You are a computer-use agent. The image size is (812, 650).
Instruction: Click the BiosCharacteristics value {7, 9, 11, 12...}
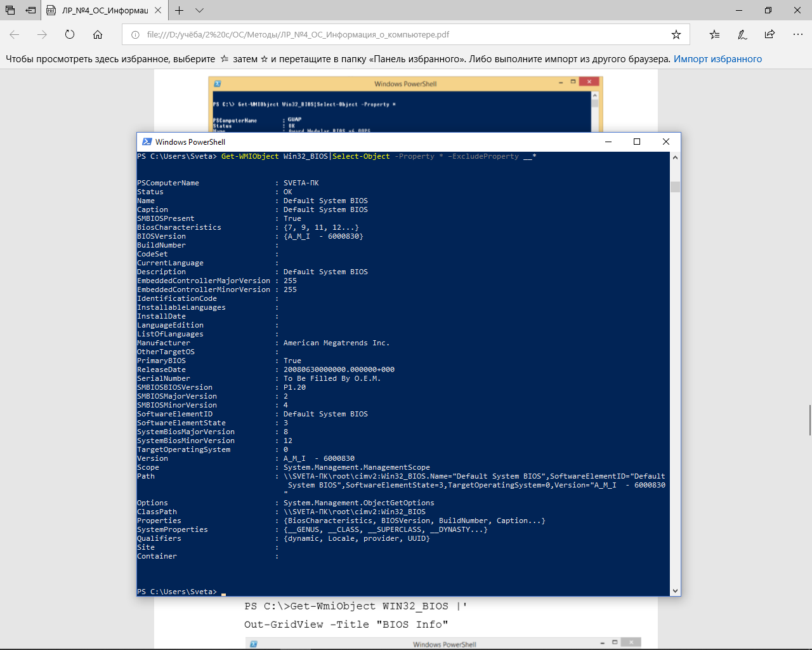[321, 227]
